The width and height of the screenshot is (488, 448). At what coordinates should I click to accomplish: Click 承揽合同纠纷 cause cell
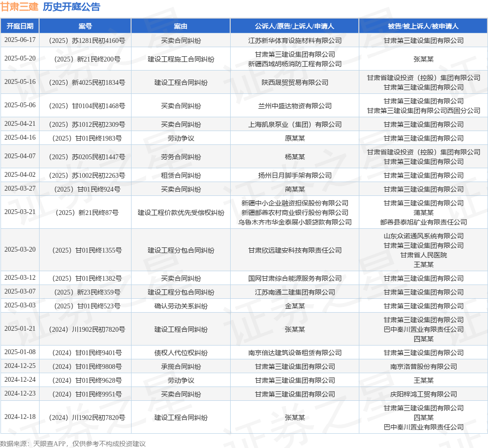(181, 367)
